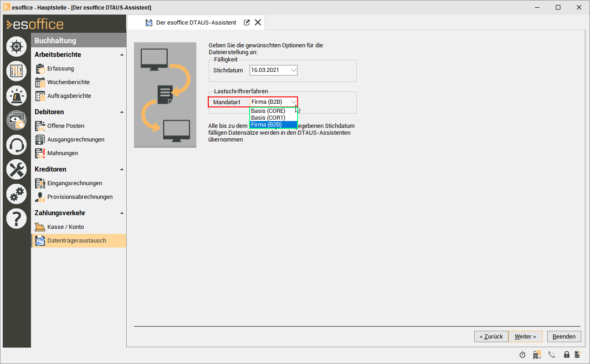590x364 pixels.
Task: Click the padlock icon in status bar
Action: point(567,354)
